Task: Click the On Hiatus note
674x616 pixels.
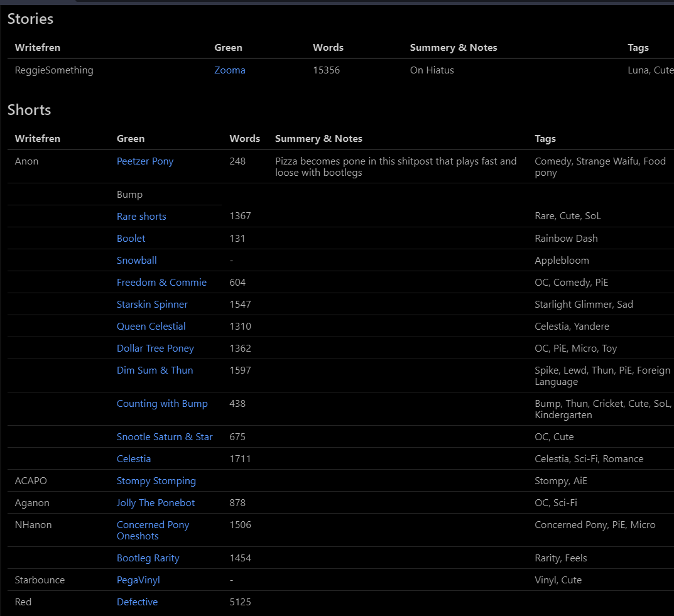Action: (x=432, y=70)
